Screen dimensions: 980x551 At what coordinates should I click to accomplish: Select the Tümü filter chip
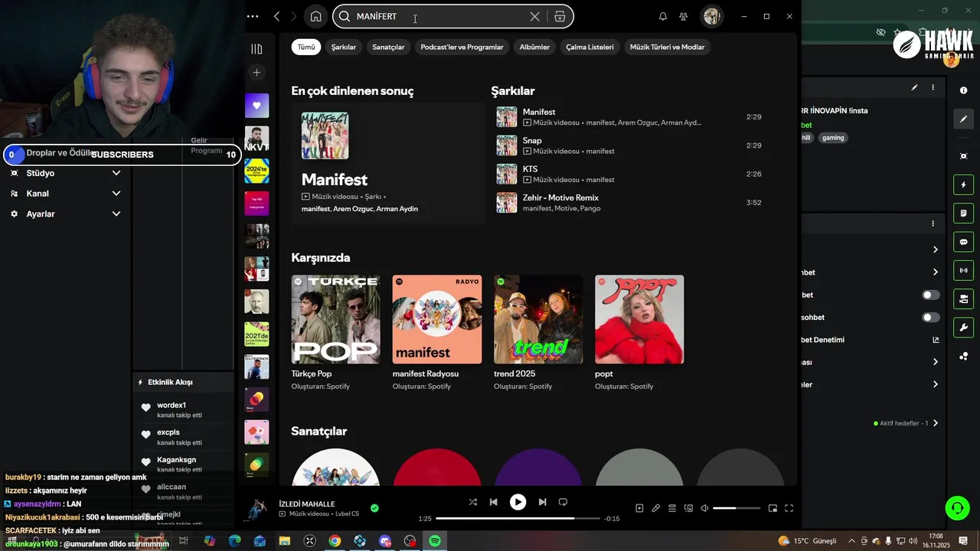(x=306, y=47)
